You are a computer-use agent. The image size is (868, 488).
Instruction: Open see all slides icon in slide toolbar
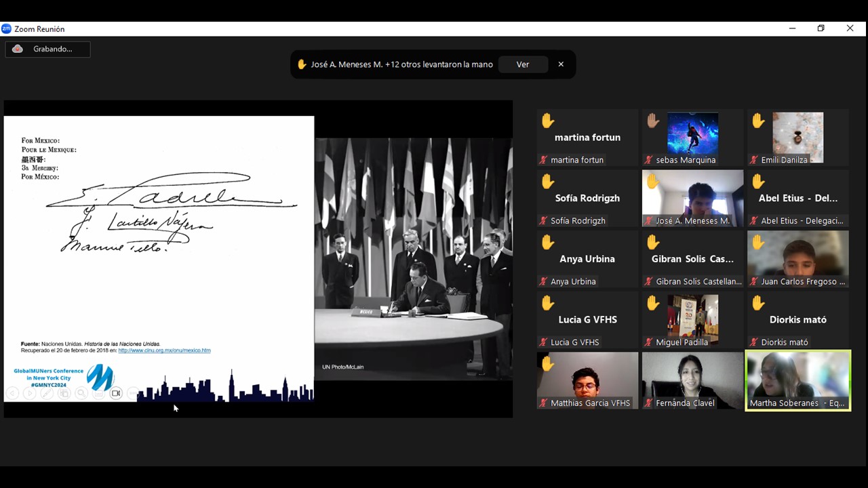point(64,393)
